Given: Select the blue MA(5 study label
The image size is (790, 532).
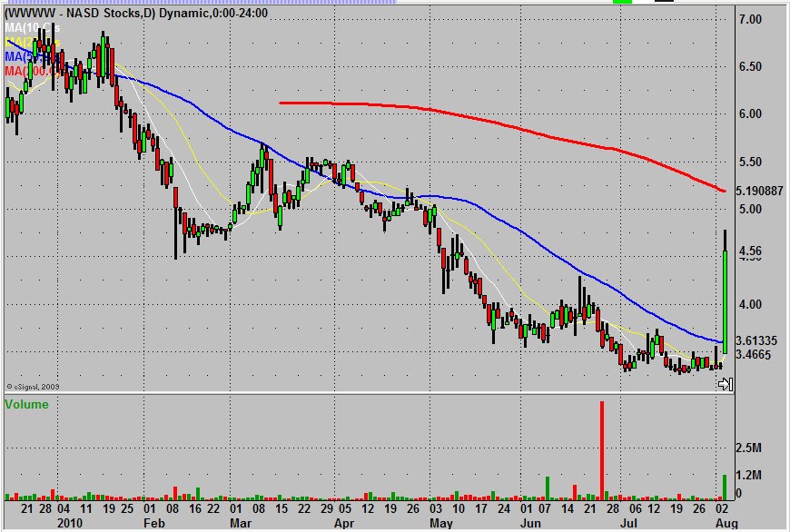Looking at the screenshot, I should 31,57.
